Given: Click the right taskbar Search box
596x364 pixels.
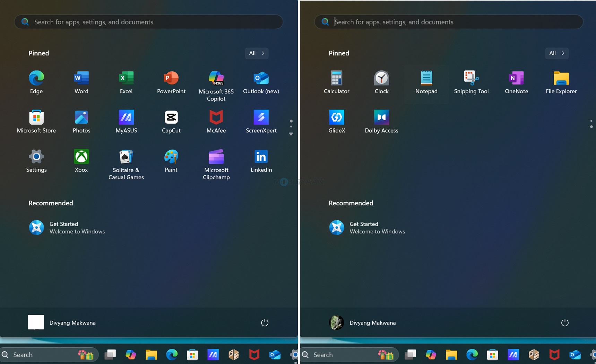Looking at the screenshot, I should (x=349, y=355).
